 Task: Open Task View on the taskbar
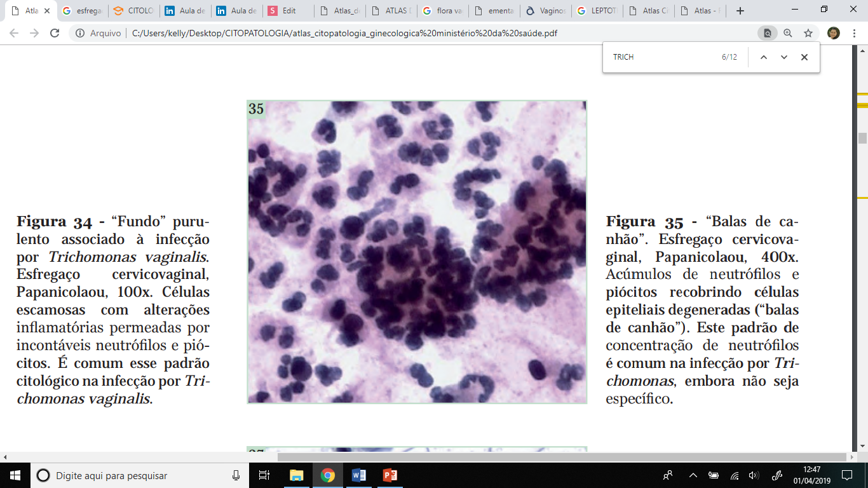tap(264, 475)
